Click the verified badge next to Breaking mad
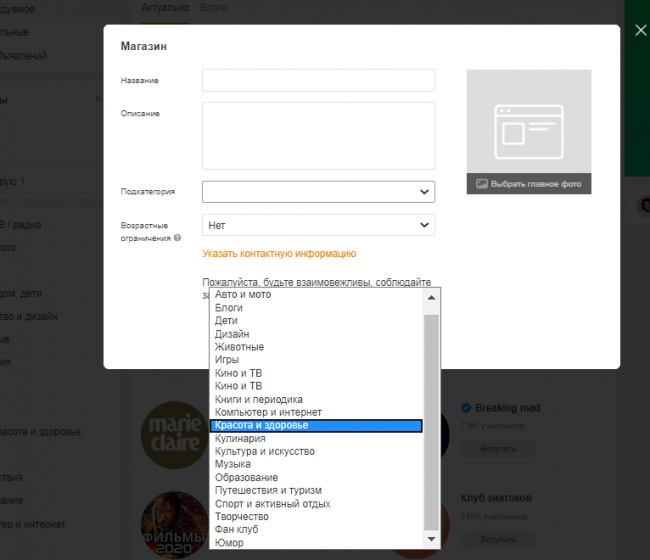Screen dimensions: 650x560 [466, 408]
